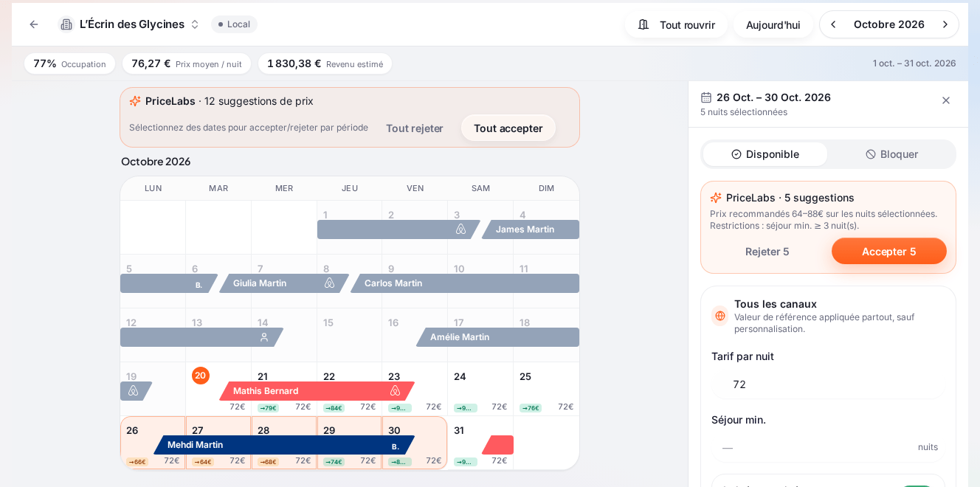Click the →84€ price suggestion on October 22
The width and height of the screenshot is (980, 487).
334,408
